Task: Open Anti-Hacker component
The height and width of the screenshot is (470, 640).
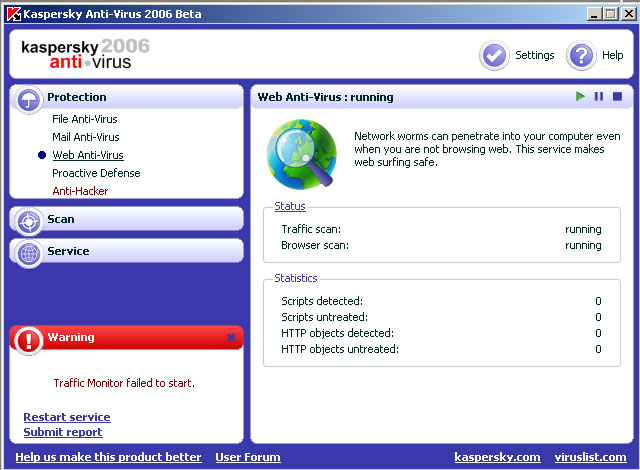Action: coord(80,191)
